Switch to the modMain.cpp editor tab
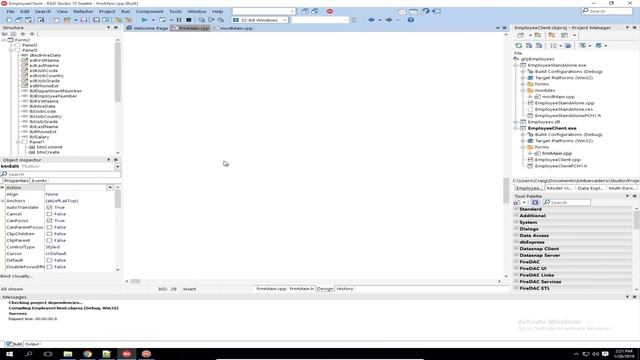This screenshot has width=640, height=360. click(x=233, y=28)
